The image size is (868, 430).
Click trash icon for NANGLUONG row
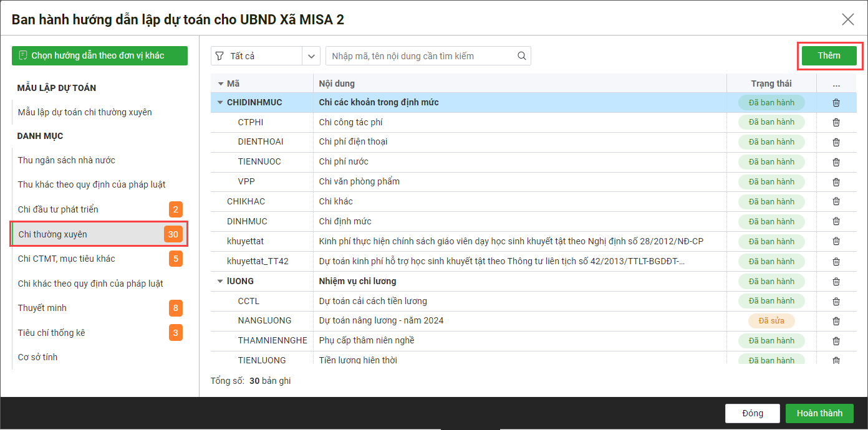pos(836,321)
